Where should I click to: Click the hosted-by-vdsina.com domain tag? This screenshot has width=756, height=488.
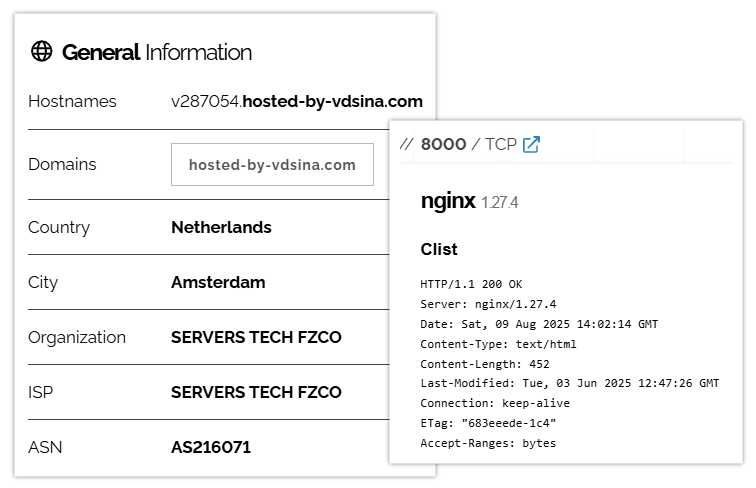272,164
